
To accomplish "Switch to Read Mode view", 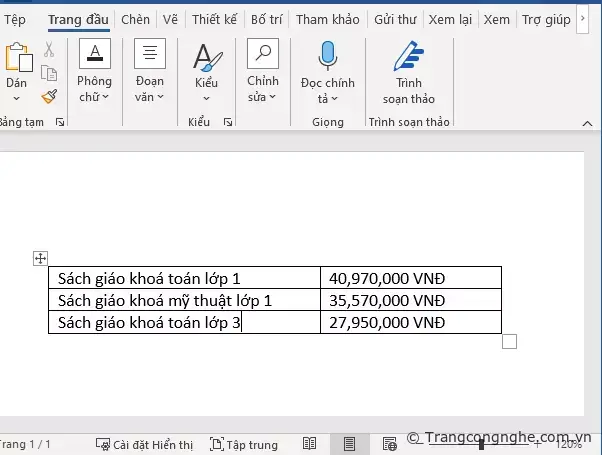I will click(x=310, y=443).
